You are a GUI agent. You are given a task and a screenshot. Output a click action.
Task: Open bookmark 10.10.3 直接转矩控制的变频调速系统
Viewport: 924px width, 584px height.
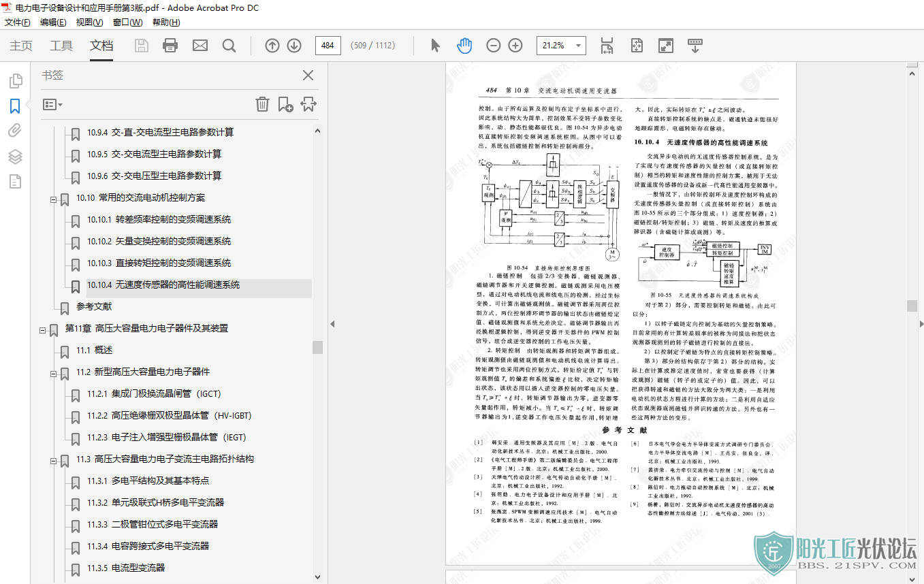[159, 263]
